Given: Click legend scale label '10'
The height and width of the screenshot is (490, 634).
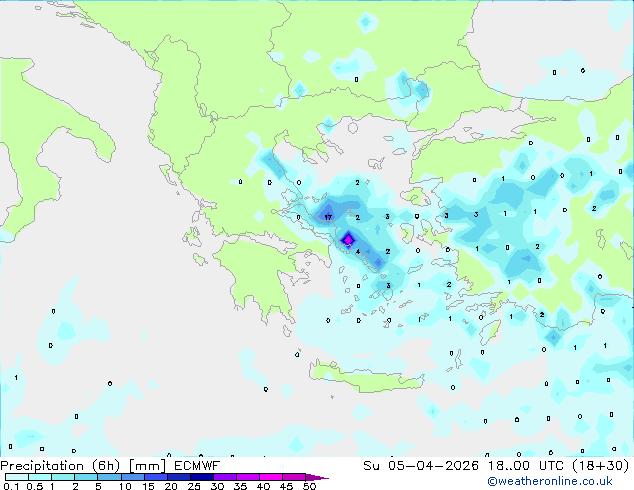Looking at the screenshot, I should [x=125, y=486].
